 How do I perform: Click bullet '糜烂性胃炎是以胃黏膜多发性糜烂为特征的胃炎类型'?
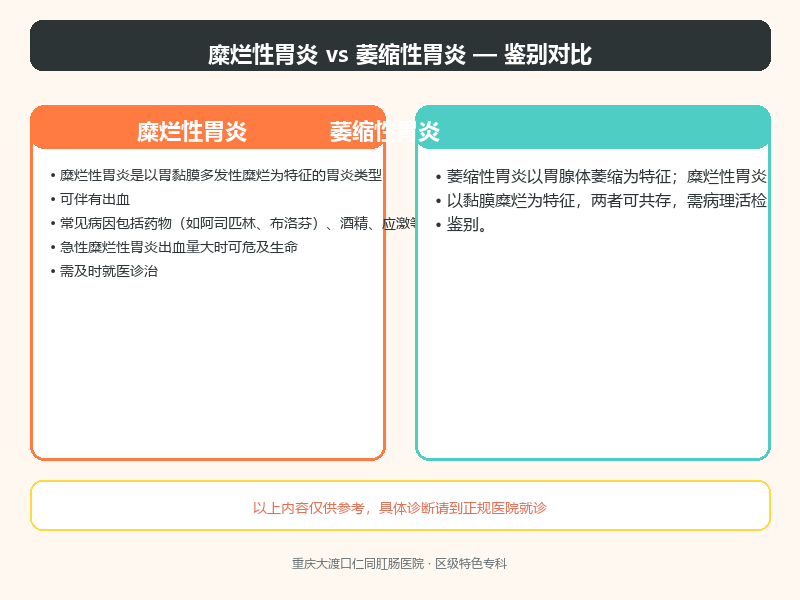click(220, 176)
